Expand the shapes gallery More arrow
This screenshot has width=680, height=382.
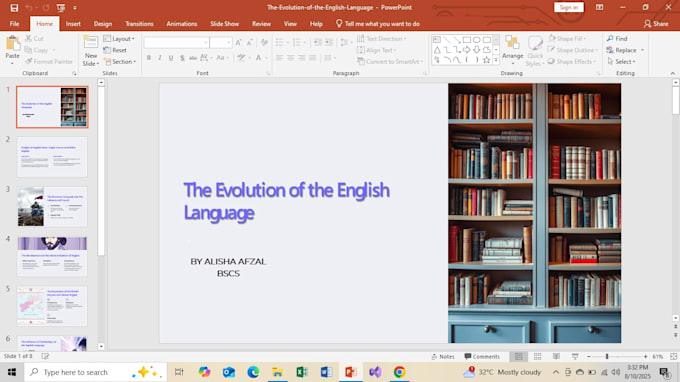pyautogui.click(x=496, y=60)
